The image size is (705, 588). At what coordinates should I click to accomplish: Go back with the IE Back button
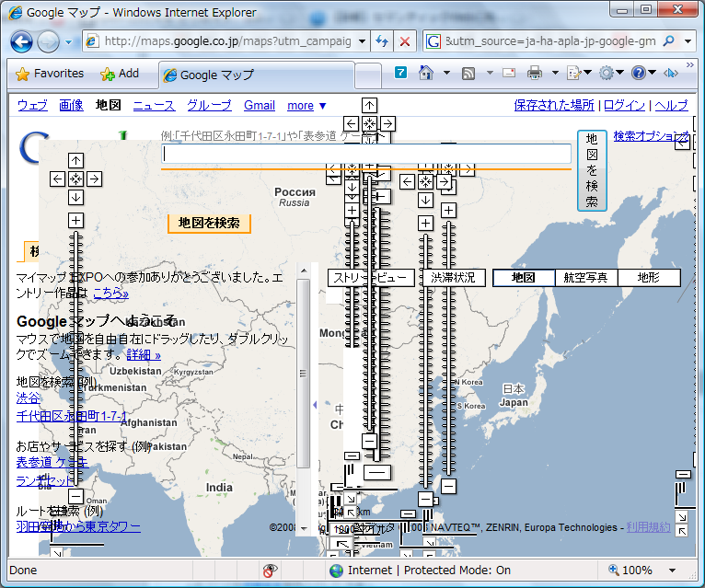coord(21,41)
